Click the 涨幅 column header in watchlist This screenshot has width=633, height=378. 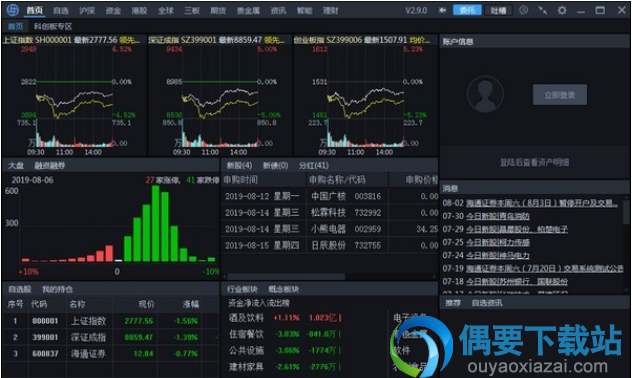pyautogui.click(x=190, y=304)
